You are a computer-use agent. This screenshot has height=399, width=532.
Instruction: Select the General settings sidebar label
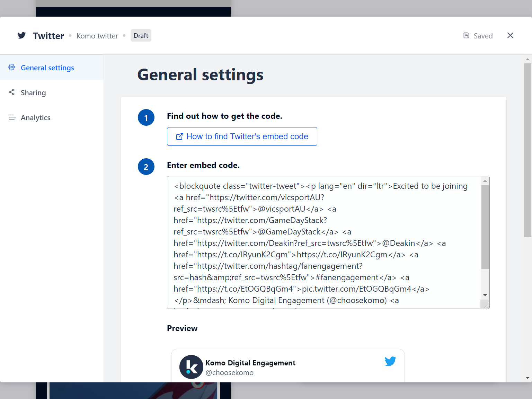pyautogui.click(x=47, y=68)
